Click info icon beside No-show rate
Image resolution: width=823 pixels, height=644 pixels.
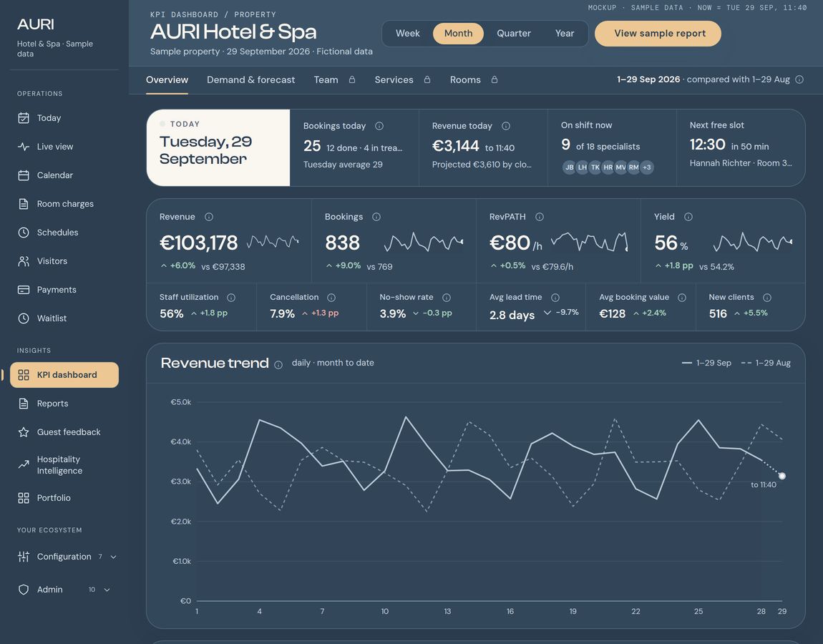pyautogui.click(x=447, y=298)
